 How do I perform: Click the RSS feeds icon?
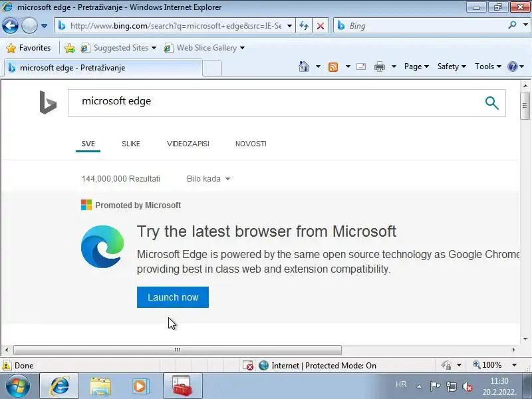[x=333, y=67]
